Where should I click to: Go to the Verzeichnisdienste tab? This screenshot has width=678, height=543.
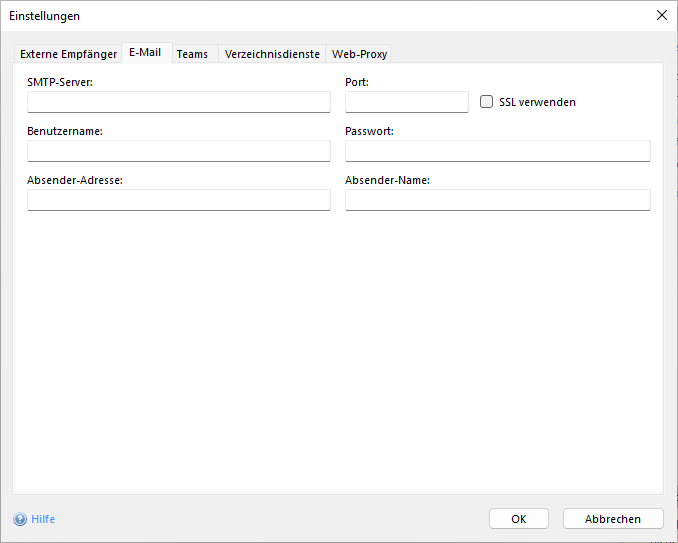[272, 54]
